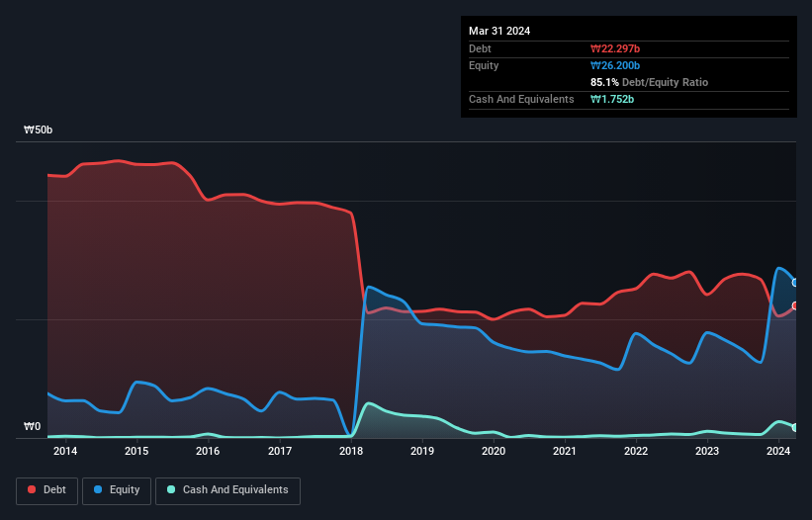Click the 2016 x-axis label
This screenshot has height=520, width=812.
[208, 451]
